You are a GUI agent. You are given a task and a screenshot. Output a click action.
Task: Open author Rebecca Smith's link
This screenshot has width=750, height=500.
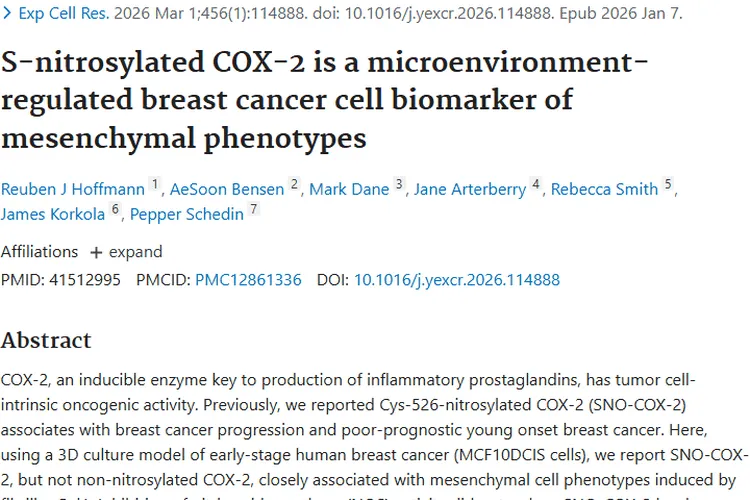pos(604,189)
